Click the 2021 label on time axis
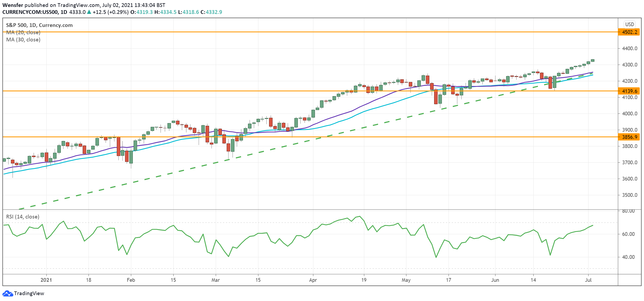Image resolution: width=644 pixels, height=301 pixels. pos(46,280)
